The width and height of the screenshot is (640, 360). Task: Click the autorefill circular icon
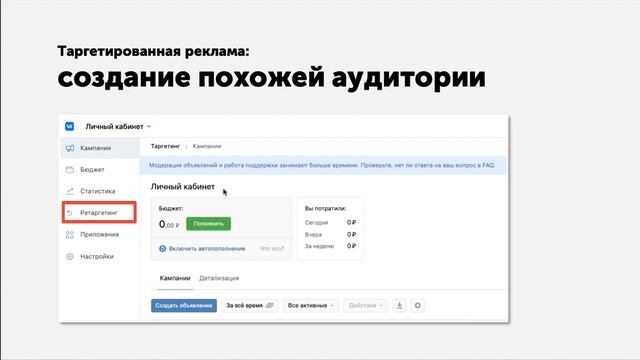162,249
